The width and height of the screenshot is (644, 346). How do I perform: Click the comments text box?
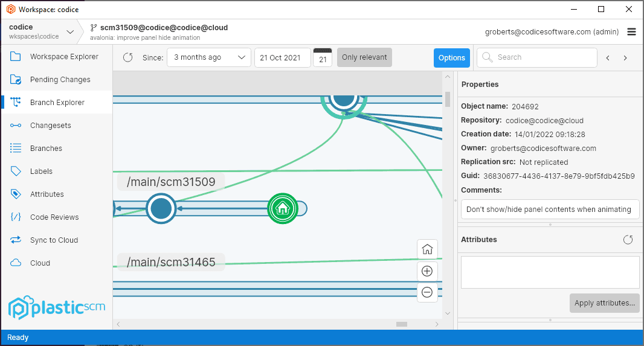point(550,210)
